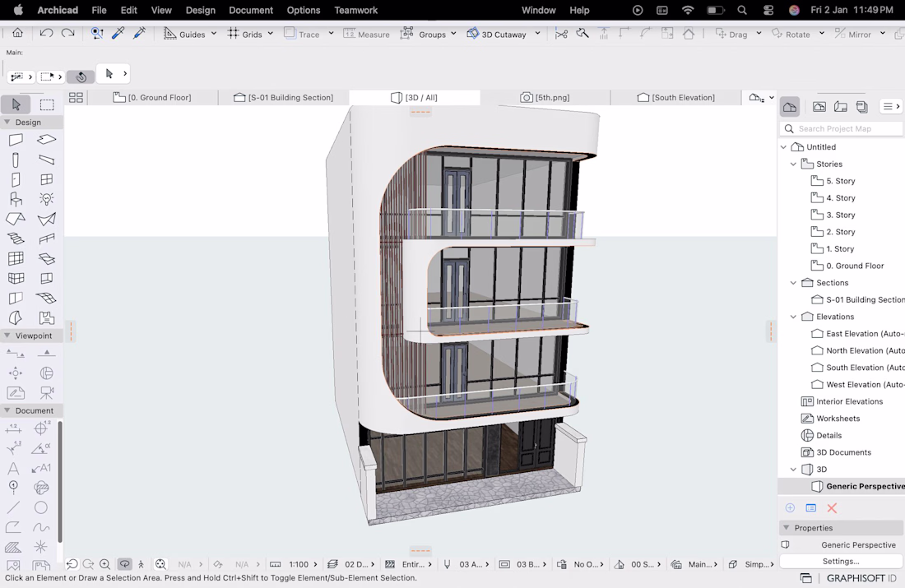This screenshot has height=588, width=905.
Task: Activate the Slab tool
Action: coord(46,140)
